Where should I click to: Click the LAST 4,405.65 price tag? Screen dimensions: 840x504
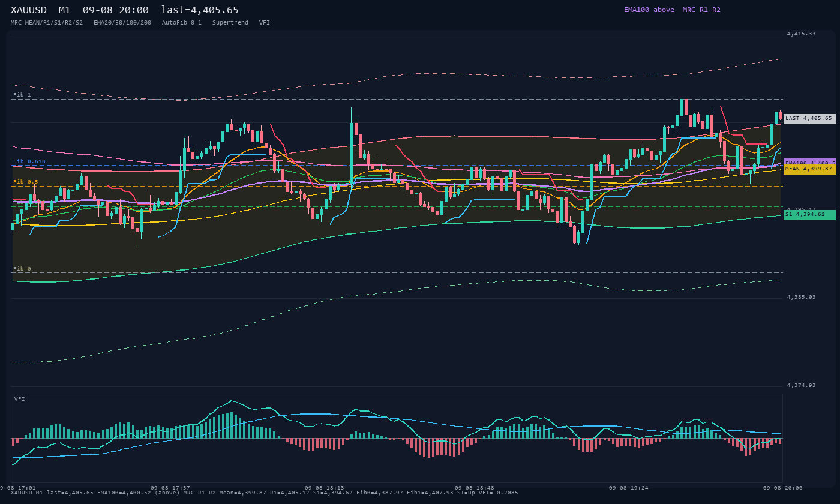tap(809, 119)
